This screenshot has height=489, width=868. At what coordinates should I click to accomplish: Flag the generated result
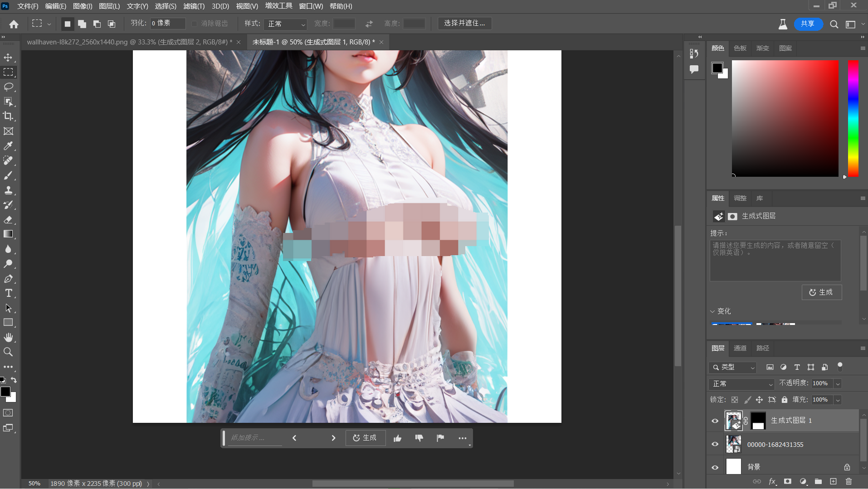(440, 438)
